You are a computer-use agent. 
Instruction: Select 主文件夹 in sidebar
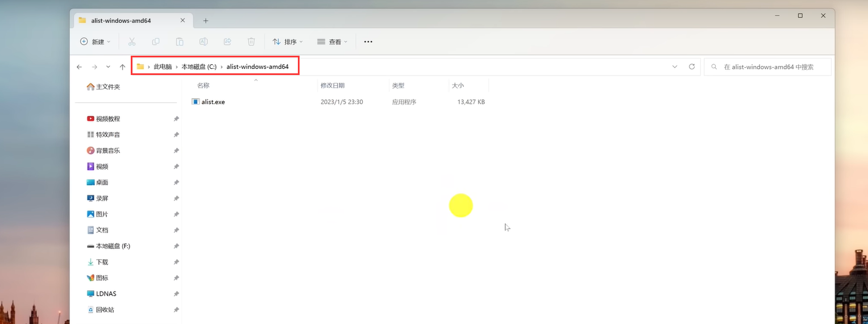click(x=103, y=87)
